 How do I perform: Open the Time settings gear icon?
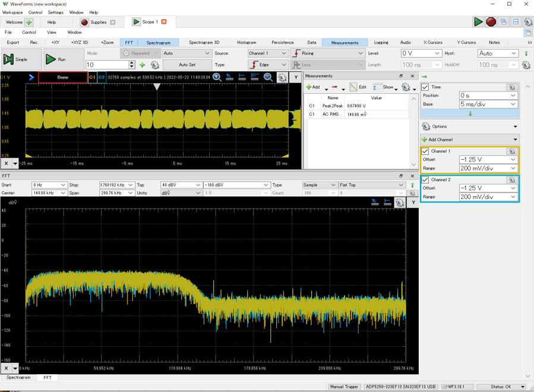pyautogui.click(x=512, y=87)
